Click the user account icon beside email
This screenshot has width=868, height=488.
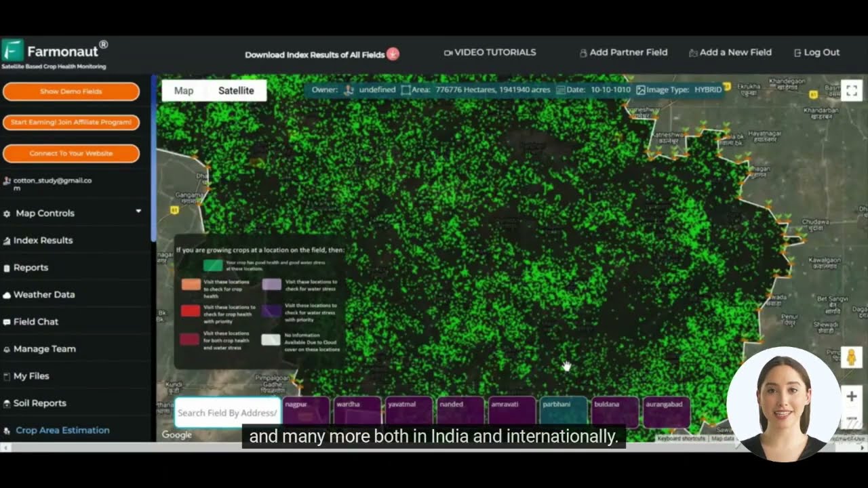7,181
